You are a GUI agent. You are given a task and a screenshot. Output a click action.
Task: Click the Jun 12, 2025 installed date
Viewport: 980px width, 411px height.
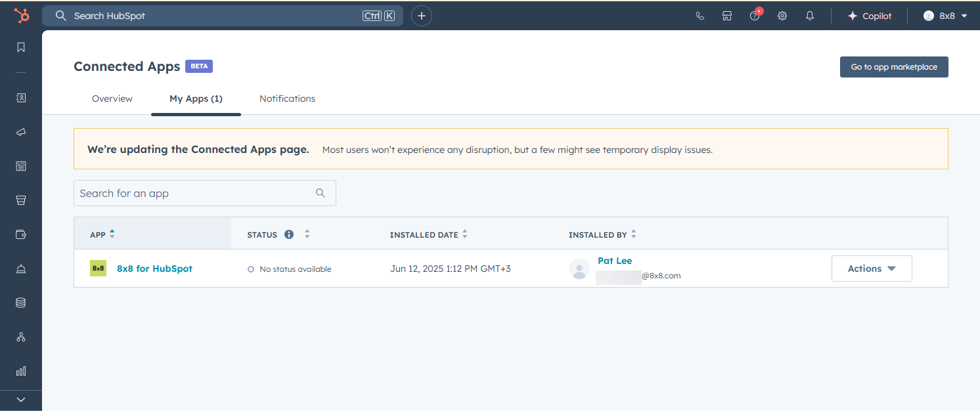pos(451,269)
